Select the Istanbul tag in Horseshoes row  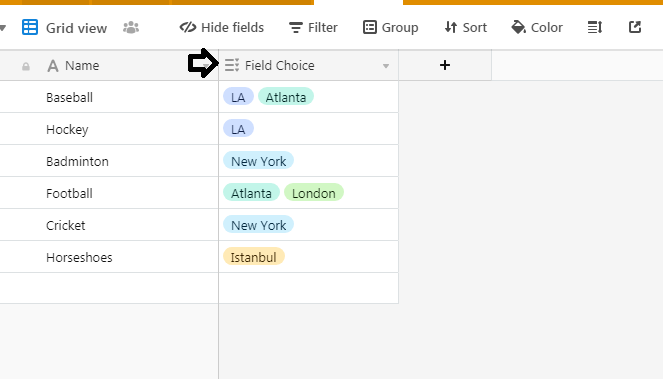[x=254, y=257]
